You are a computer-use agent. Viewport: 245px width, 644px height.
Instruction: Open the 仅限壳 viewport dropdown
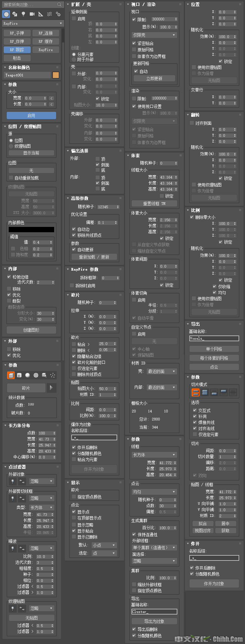pyautogui.click(x=154, y=35)
